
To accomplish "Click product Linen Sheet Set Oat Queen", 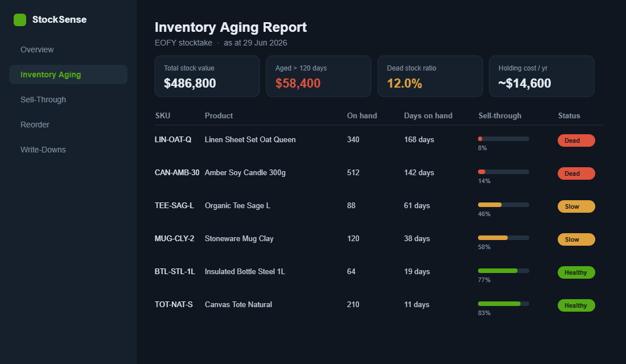I will pyautogui.click(x=250, y=140).
